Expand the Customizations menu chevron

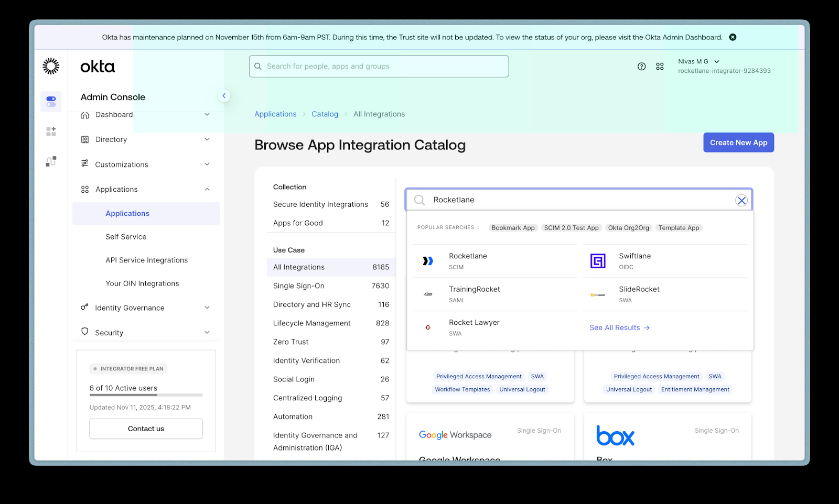tap(207, 164)
